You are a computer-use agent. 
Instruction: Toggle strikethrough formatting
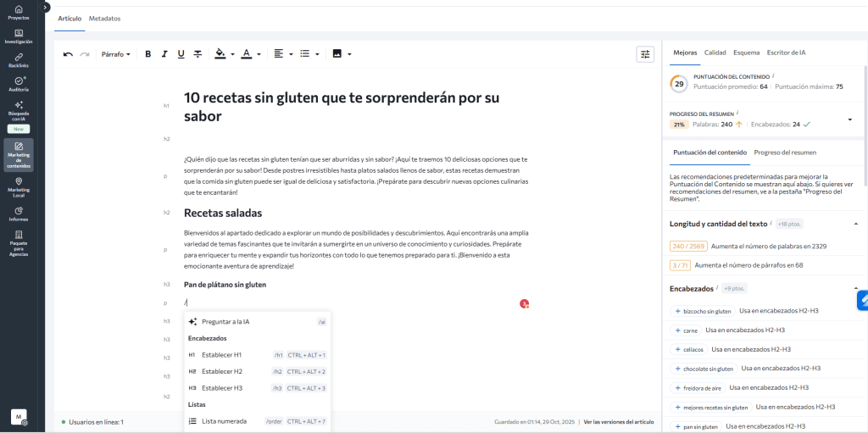pyautogui.click(x=198, y=54)
